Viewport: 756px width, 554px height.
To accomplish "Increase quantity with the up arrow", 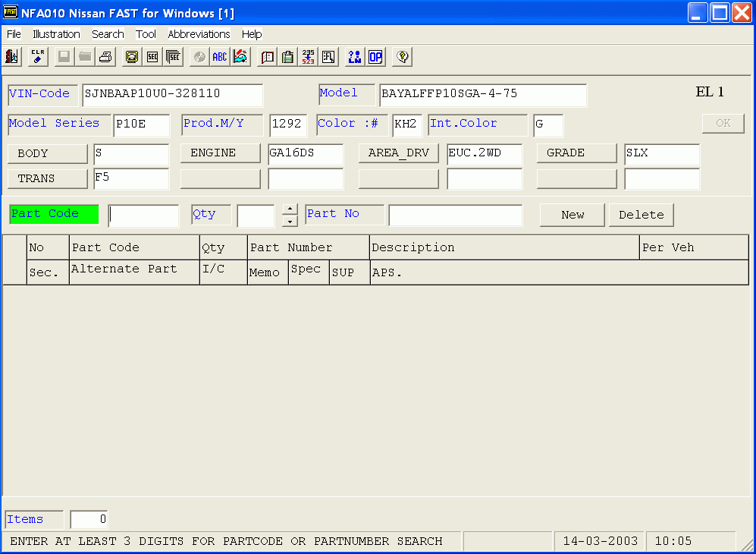I will tap(290, 209).
